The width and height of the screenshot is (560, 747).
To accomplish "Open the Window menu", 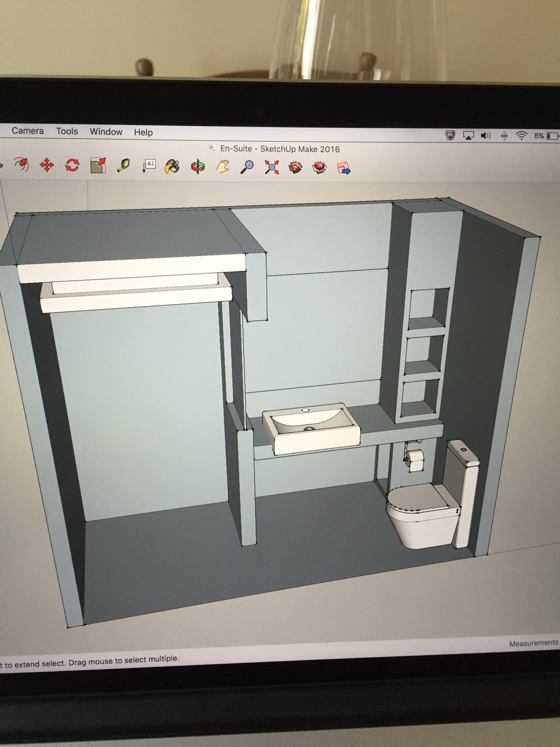I will pos(106,132).
